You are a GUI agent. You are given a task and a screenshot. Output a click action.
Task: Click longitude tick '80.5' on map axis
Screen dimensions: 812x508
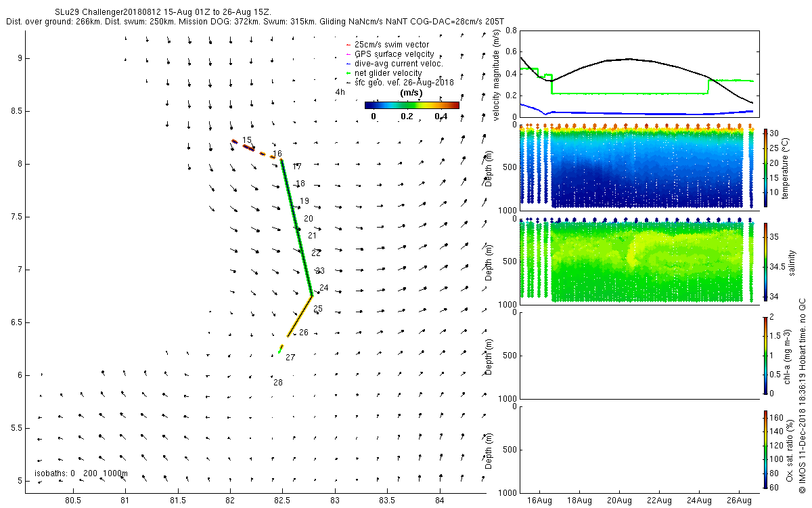(x=72, y=500)
